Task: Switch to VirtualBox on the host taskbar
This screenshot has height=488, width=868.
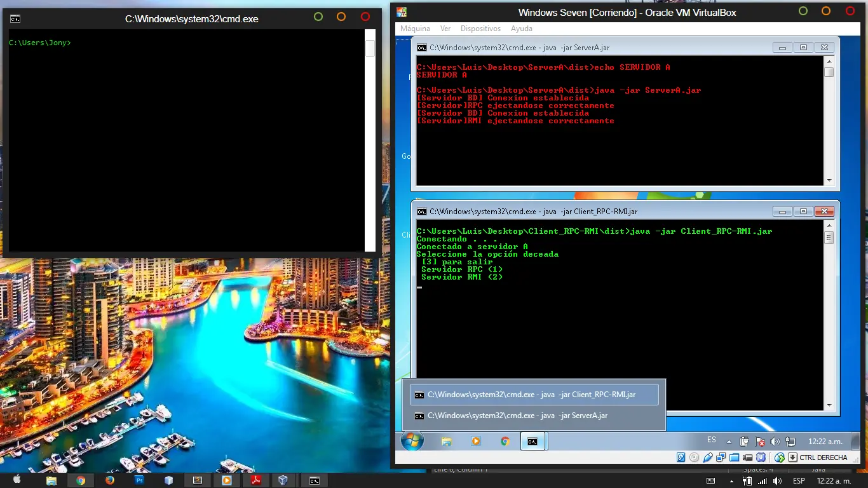Action: (x=283, y=480)
